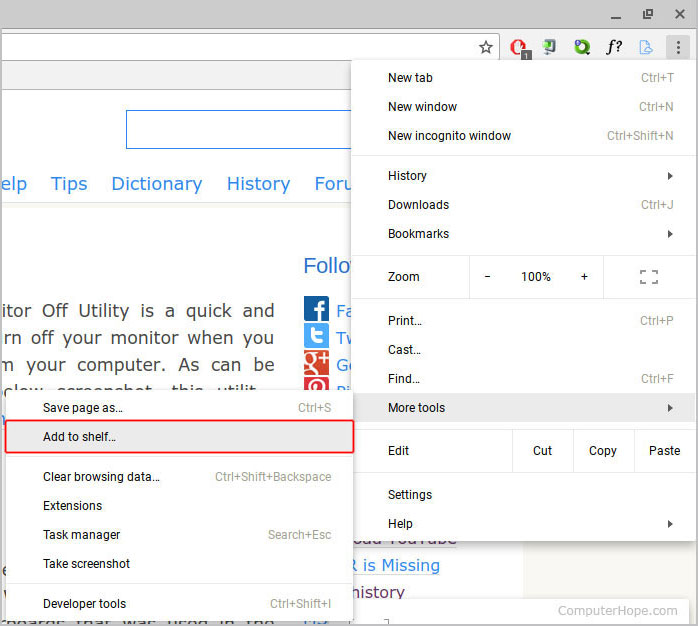Open the Google+ icon link

tap(316, 362)
